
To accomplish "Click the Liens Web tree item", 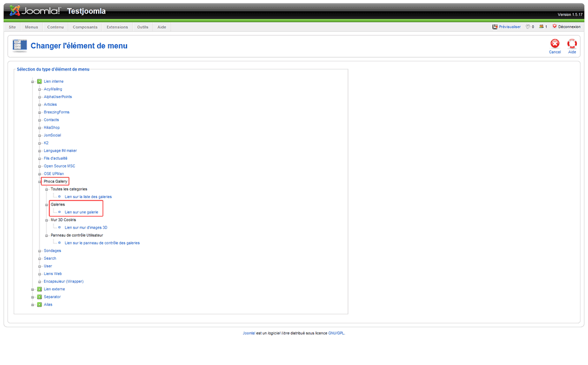I will click(x=53, y=274).
